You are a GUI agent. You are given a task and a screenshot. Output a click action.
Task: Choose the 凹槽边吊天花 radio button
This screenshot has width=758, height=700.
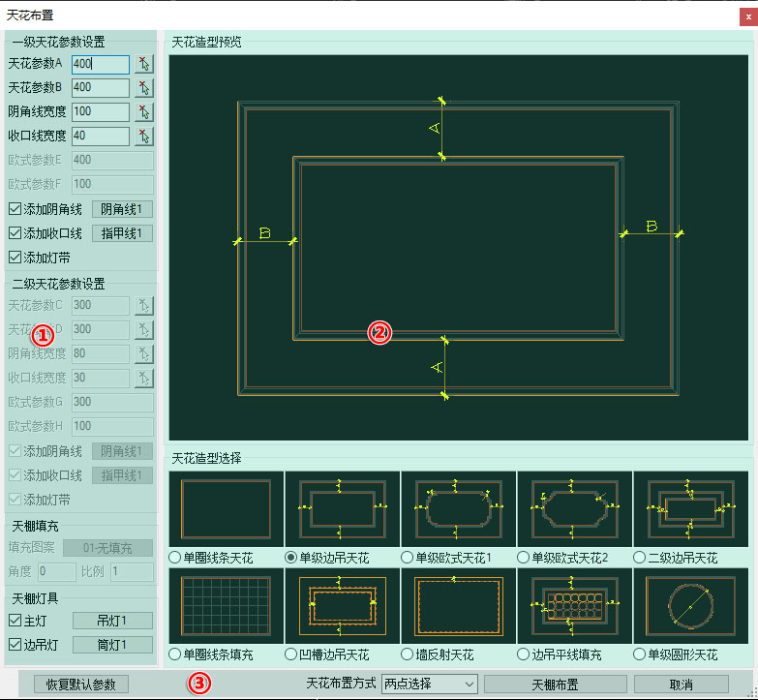290,654
